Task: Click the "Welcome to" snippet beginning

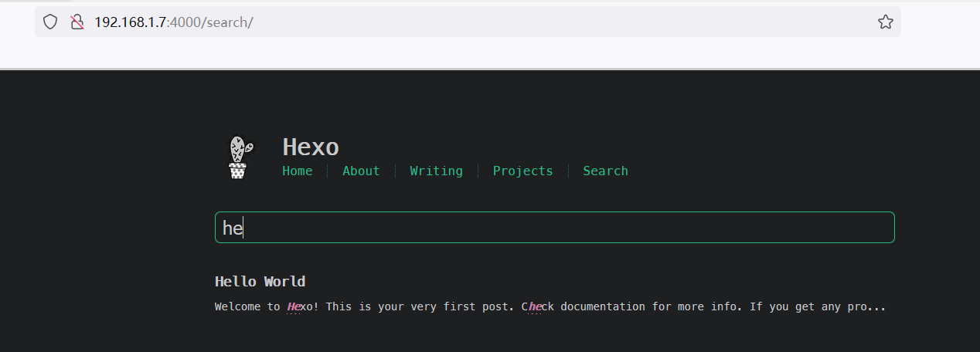Action: (247, 306)
